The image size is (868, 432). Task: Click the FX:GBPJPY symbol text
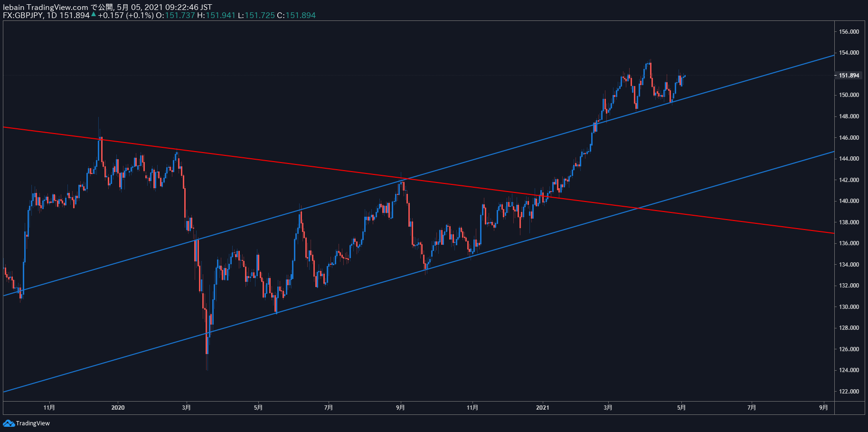(x=23, y=15)
